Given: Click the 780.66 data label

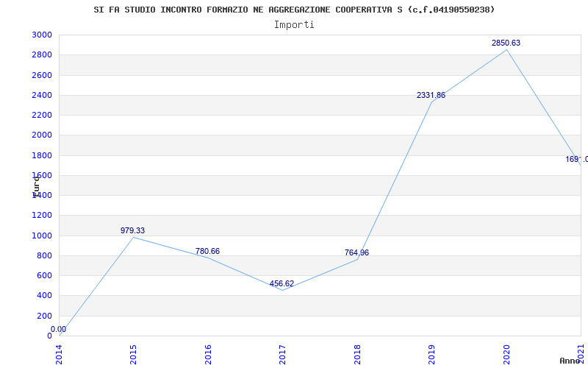Looking at the screenshot, I should 207,251.
